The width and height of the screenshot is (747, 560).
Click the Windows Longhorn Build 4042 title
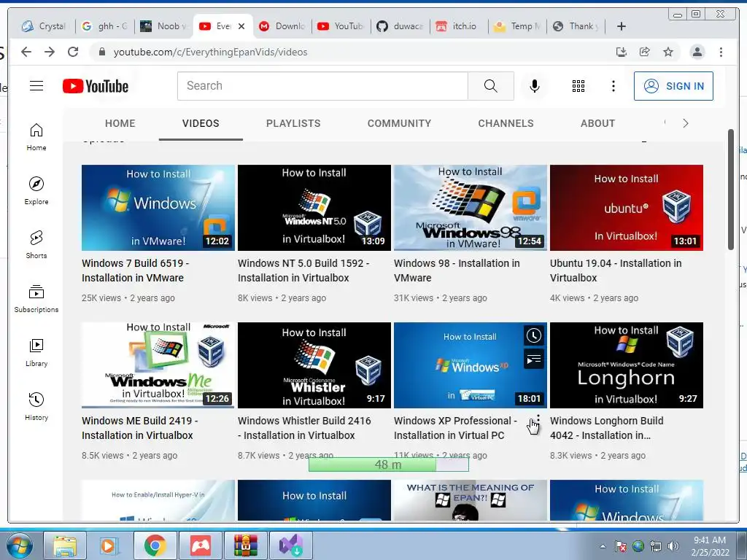pos(606,427)
